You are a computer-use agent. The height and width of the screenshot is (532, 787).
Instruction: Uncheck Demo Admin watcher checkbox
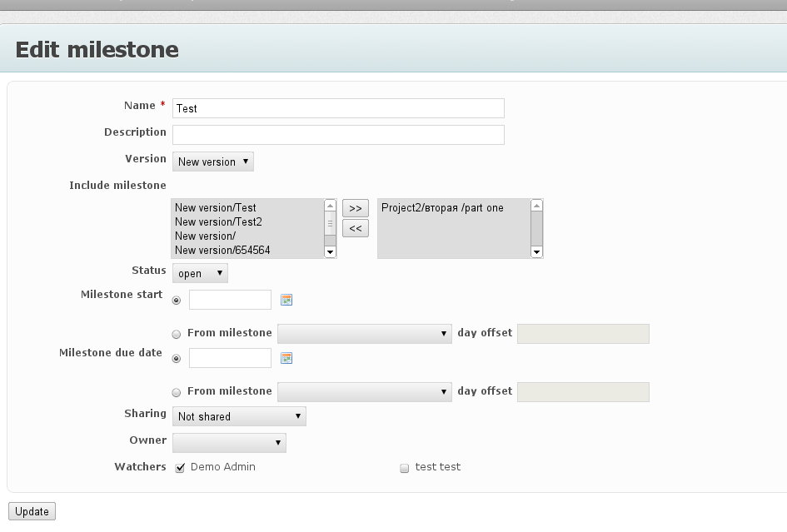pyautogui.click(x=180, y=468)
